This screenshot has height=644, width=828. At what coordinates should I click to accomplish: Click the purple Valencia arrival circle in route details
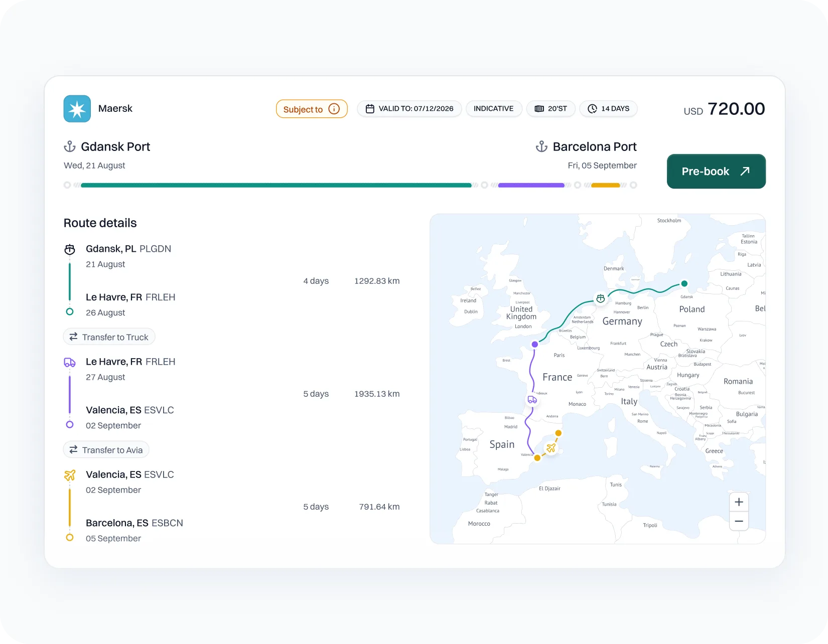(x=70, y=425)
